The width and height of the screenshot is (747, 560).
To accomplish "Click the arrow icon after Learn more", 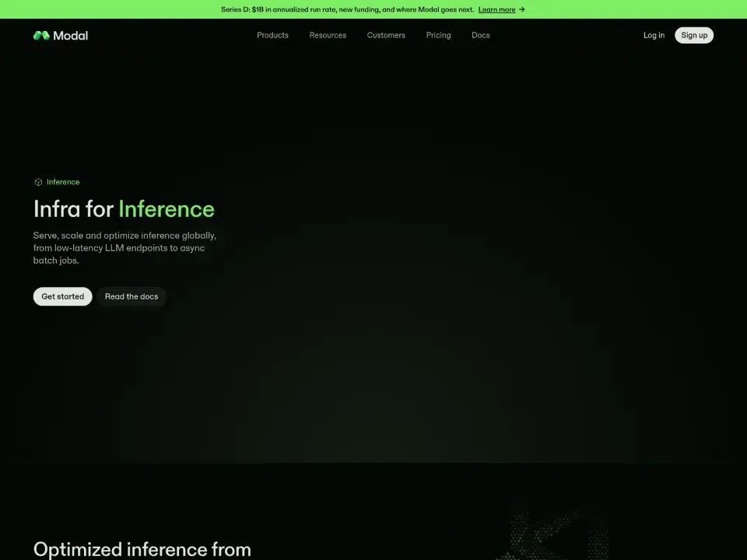I will [521, 9].
